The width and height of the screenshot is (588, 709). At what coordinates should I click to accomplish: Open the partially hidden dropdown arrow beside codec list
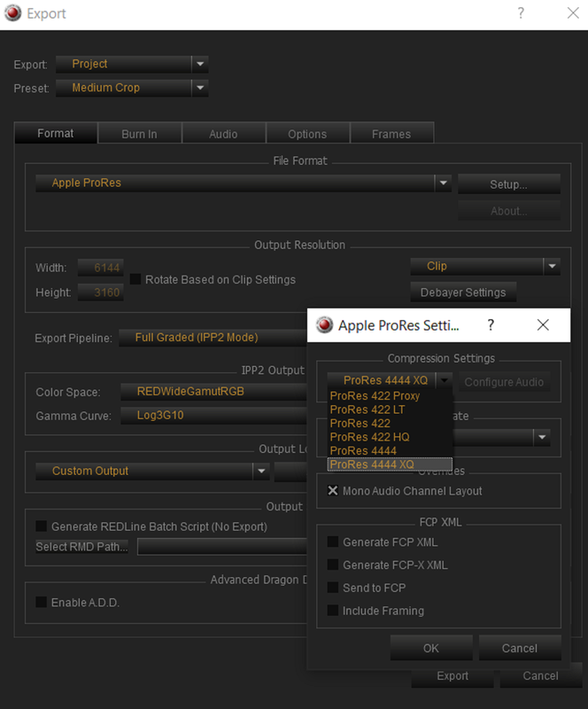(541, 437)
